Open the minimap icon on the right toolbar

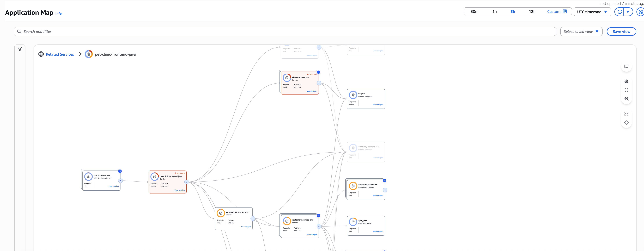[627, 66]
